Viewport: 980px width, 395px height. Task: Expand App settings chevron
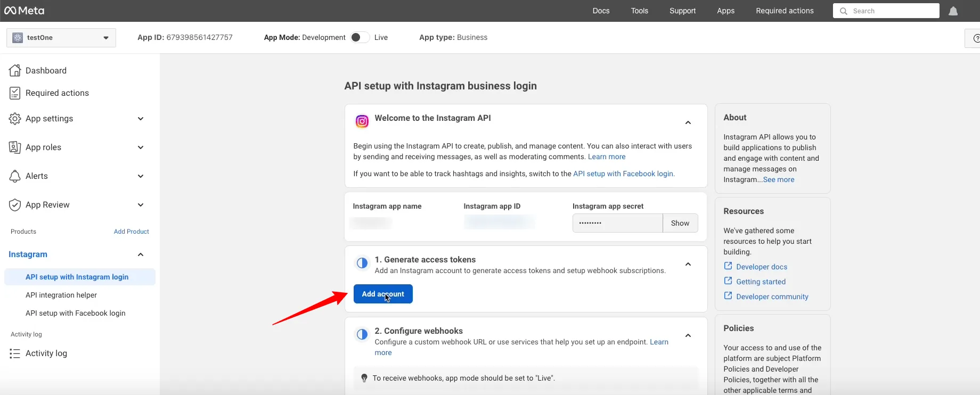click(141, 119)
